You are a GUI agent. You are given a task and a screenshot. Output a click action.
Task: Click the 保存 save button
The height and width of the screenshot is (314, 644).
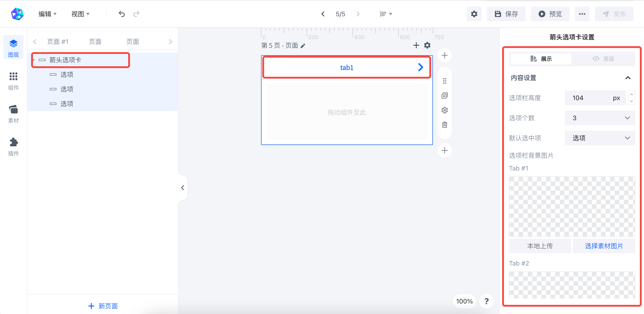point(506,14)
